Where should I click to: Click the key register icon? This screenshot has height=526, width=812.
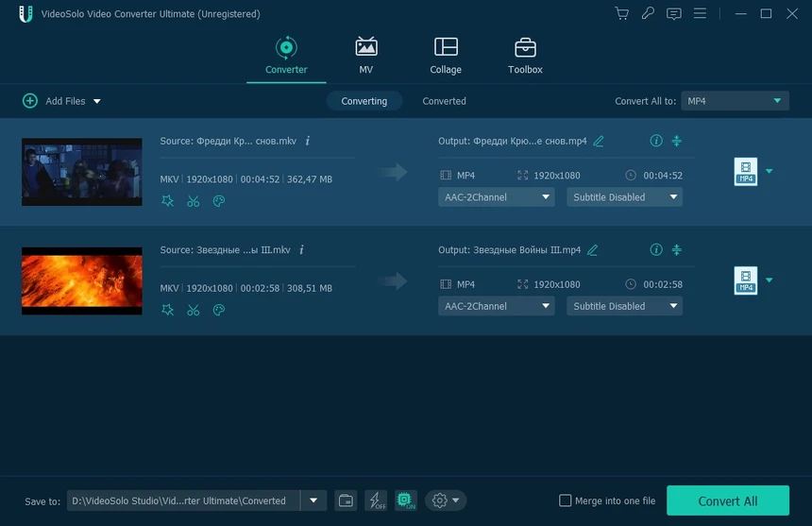(x=648, y=13)
